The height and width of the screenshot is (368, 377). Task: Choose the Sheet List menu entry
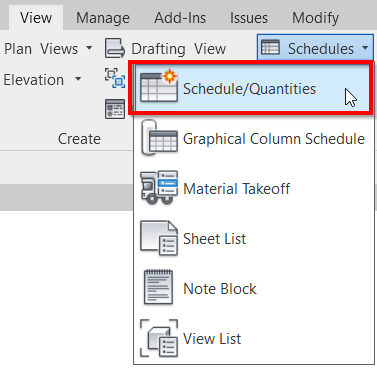click(x=254, y=238)
